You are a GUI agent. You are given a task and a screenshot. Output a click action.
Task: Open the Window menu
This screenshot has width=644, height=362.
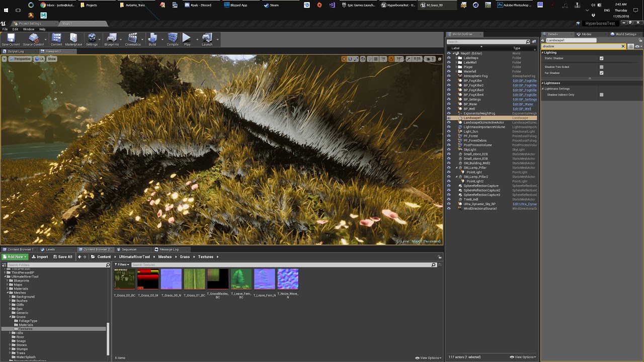(x=28, y=29)
